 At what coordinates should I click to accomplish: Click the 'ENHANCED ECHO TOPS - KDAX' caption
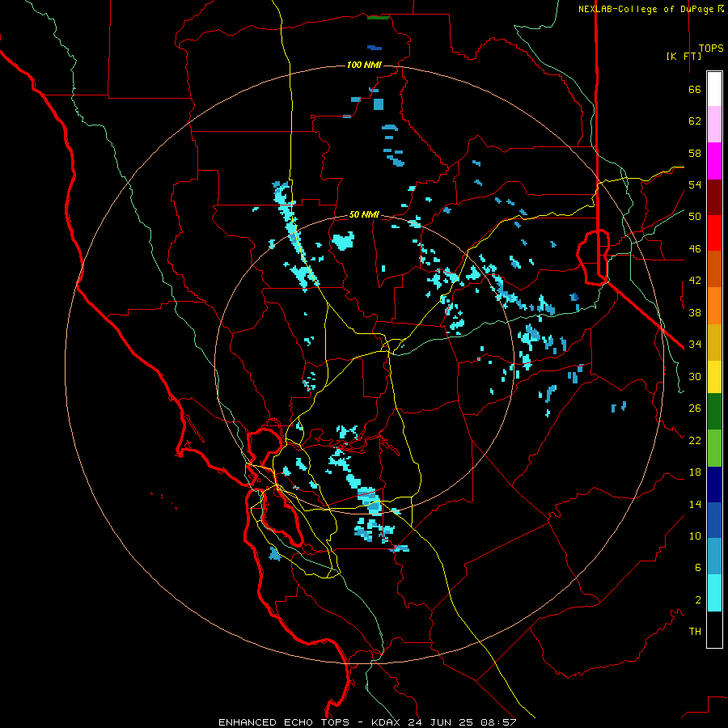coord(311,722)
